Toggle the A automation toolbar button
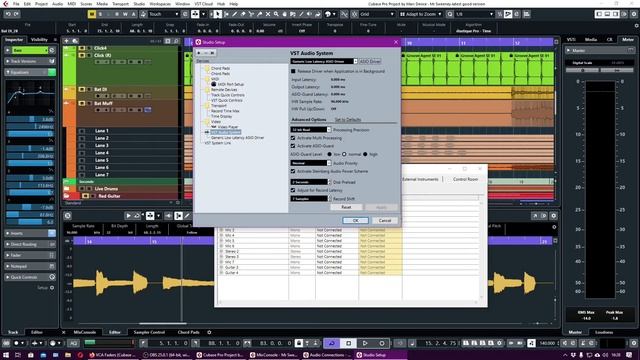This screenshot has height=360, width=640. 133,14
